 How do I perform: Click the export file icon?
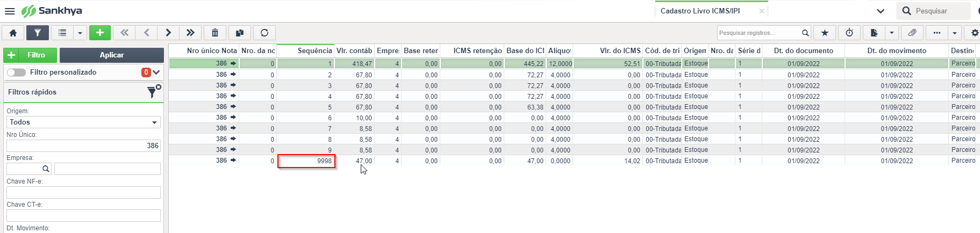(x=874, y=33)
